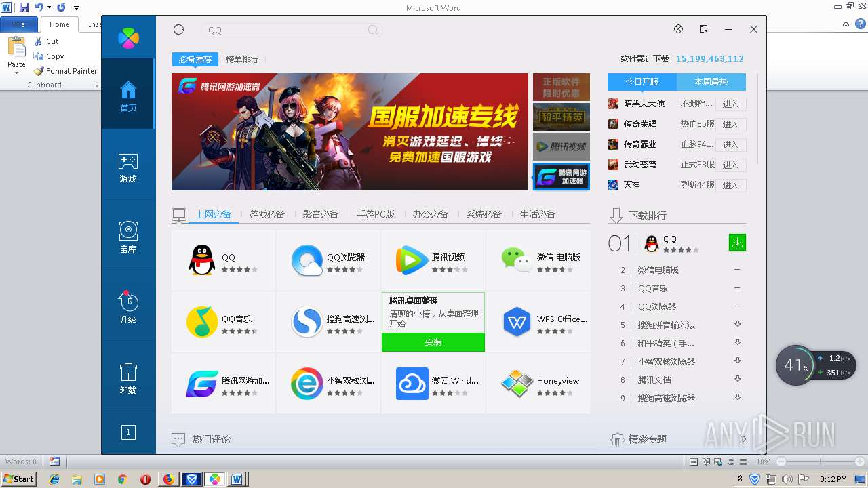
Task: Click the QQ浏览器 app icon
Action: click(307, 260)
